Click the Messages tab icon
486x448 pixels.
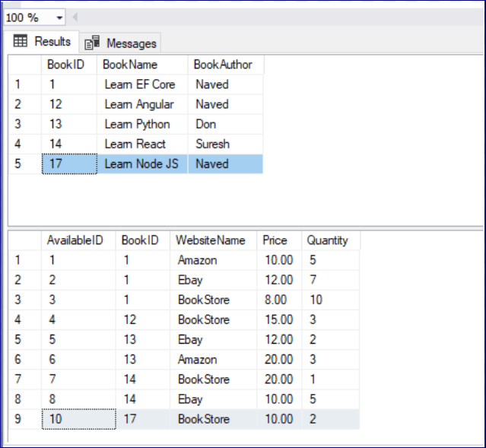click(x=92, y=43)
